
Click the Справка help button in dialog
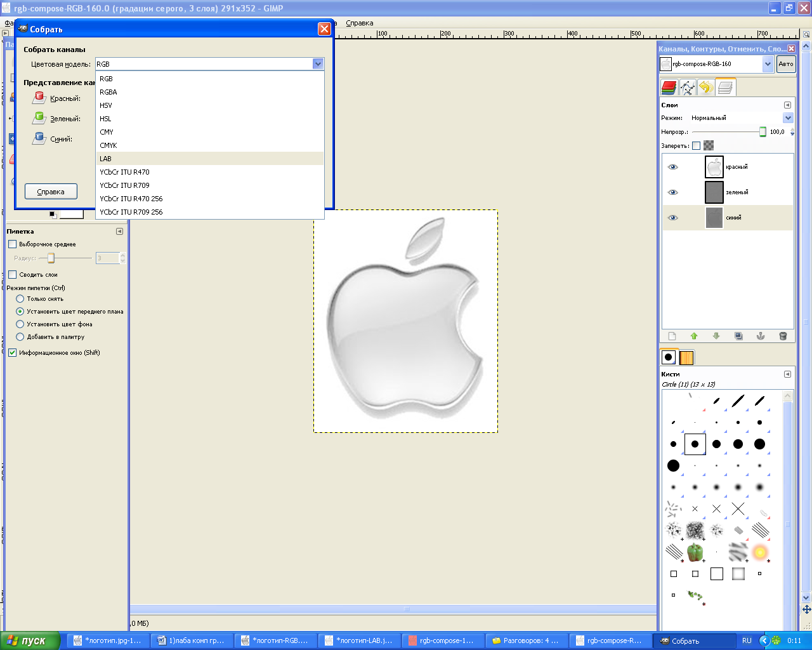pos(51,192)
